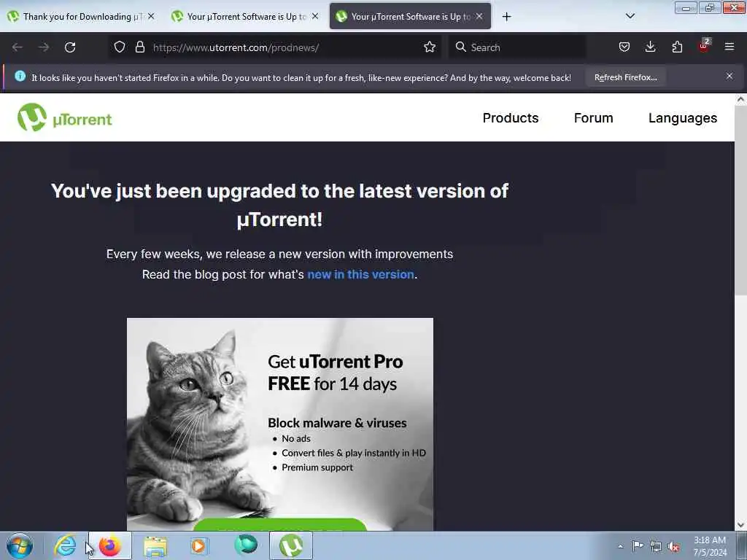This screenshot has width=747, height=560.
Task: Save page to Pocket
Action: tap(624, 47)
